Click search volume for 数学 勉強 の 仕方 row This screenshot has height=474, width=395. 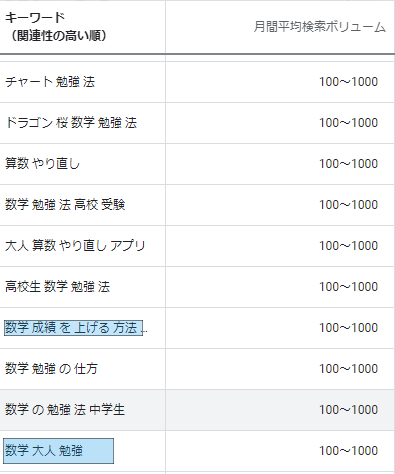(348, 369)
